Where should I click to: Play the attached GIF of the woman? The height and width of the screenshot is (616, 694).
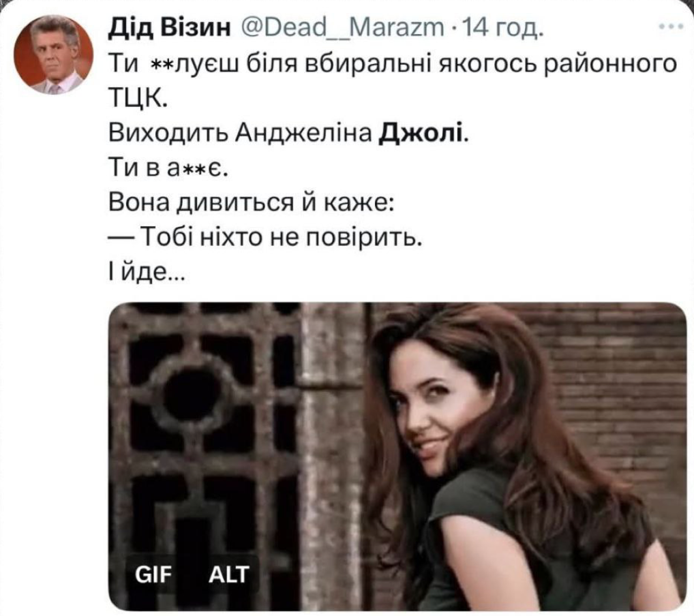click(397, 456)
